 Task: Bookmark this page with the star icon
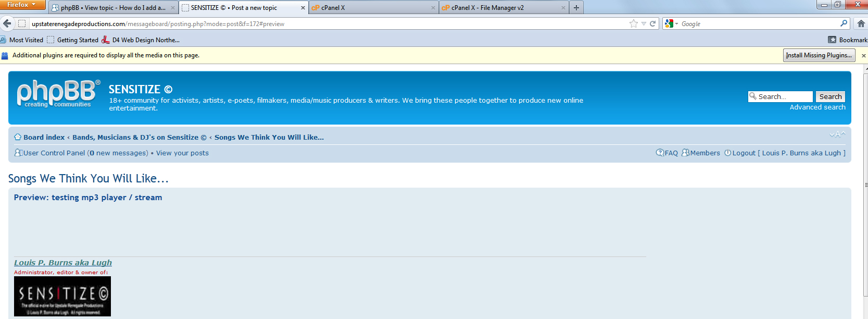pos(633,23)
